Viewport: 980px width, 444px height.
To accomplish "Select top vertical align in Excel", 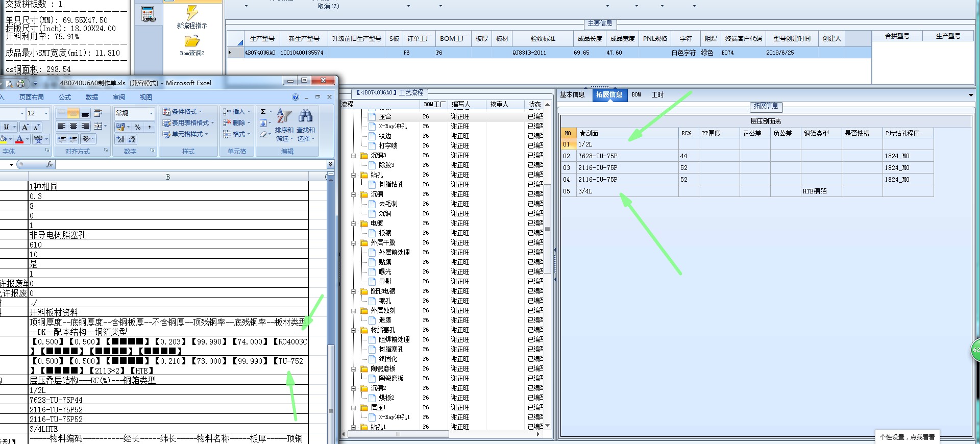I will pos(62,113).
